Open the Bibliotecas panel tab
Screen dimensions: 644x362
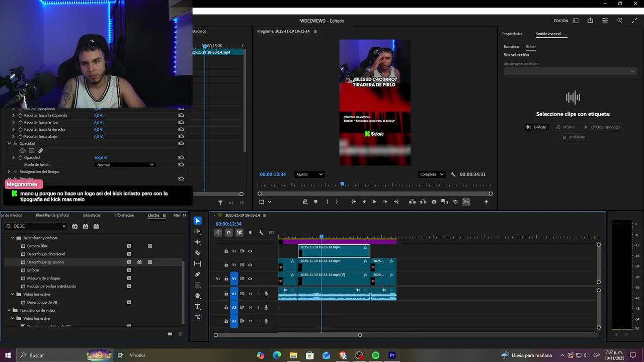coord(92,215)
